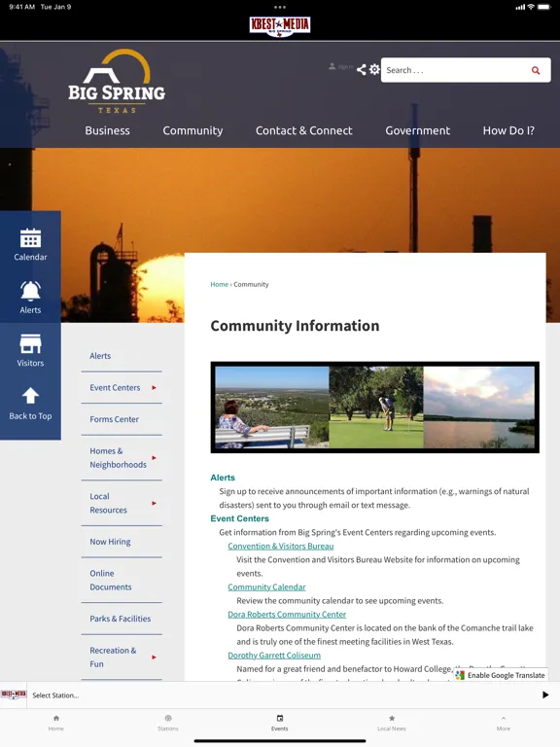This screenshot has height=747, width=560.
Task: Follow the Community Calendar link
Action: (266, 587)
